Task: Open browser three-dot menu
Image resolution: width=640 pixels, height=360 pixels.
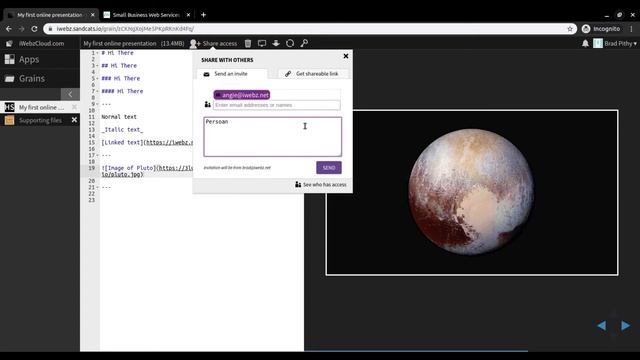Action: point(631,29)
